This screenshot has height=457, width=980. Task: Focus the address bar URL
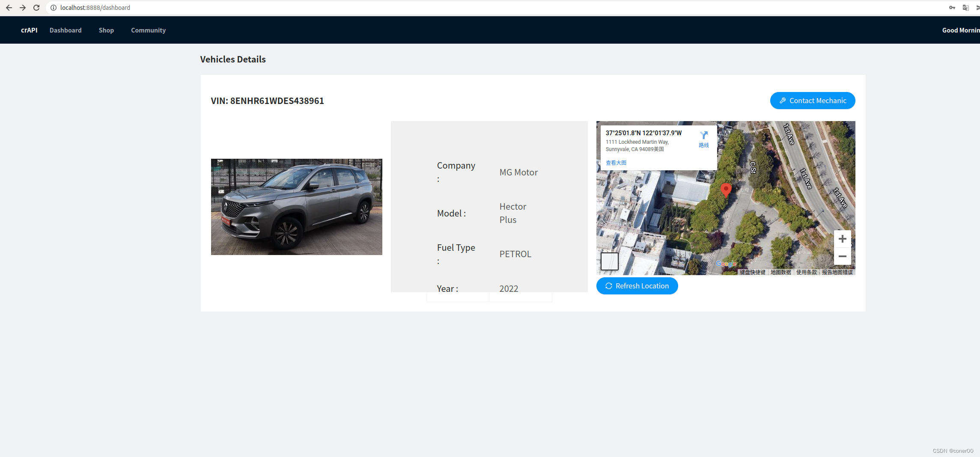(x=95, y=8)
